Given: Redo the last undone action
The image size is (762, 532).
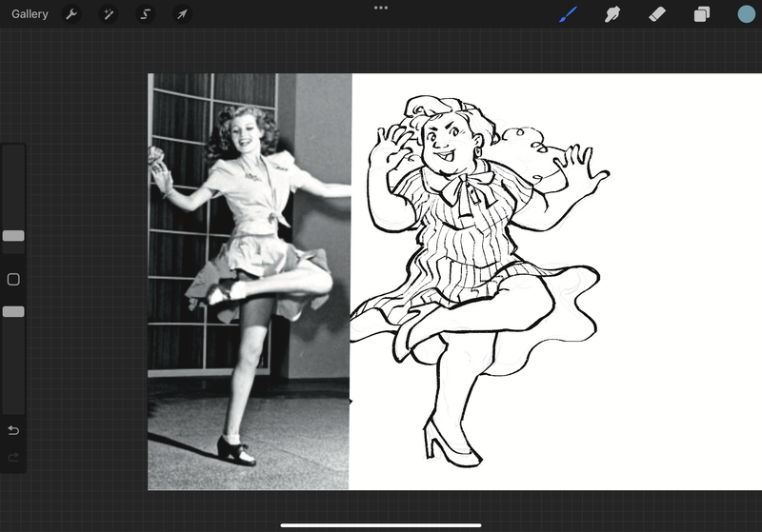Looking at the screenshot, I should pyautogui.click(x=13, y=457).
